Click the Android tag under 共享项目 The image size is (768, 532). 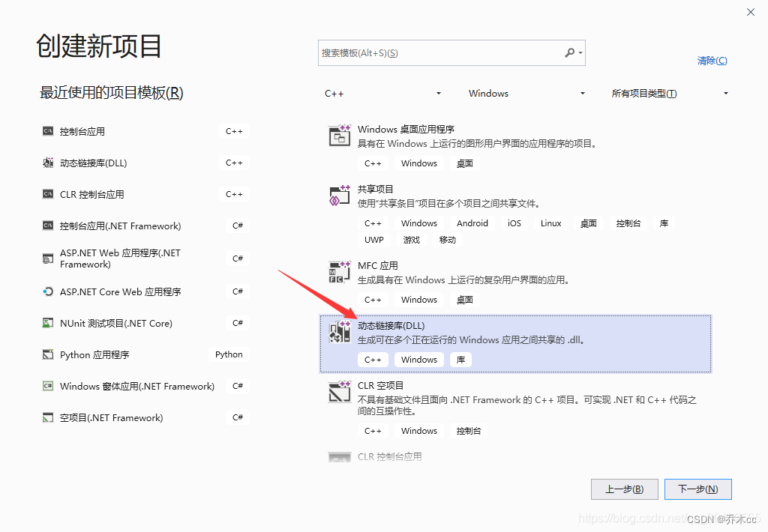(472, 223)
